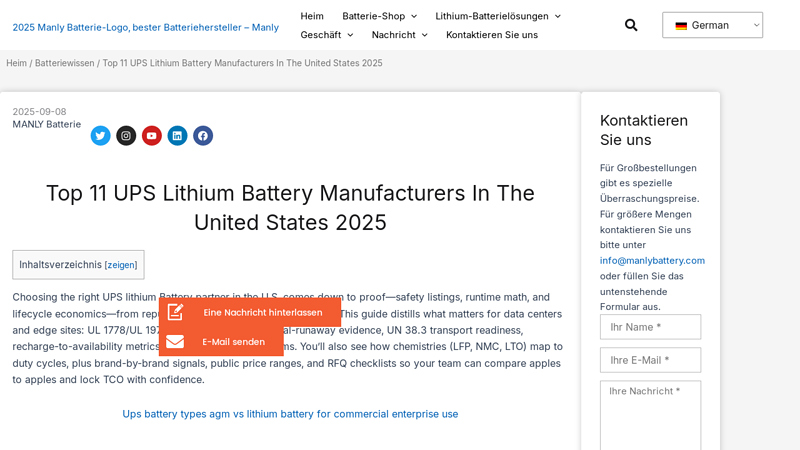Focus the Ihre Nachricht text area

point(651,415)
